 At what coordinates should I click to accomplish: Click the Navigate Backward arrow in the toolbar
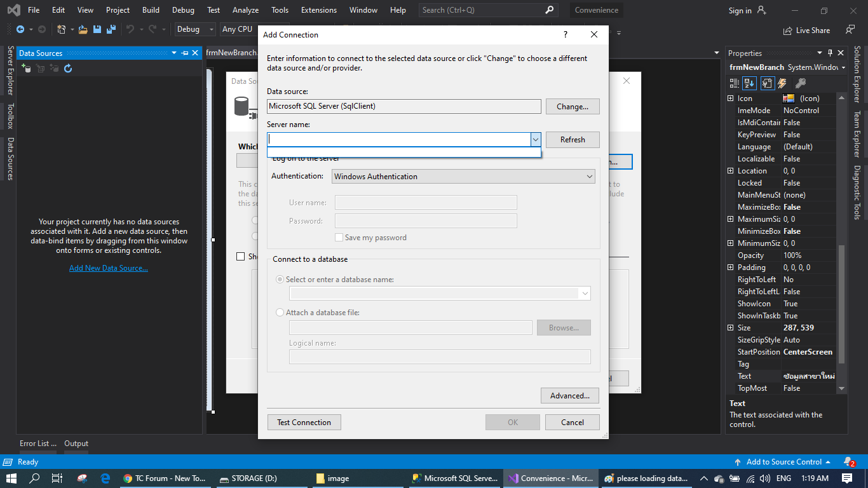tap(20, 29)
